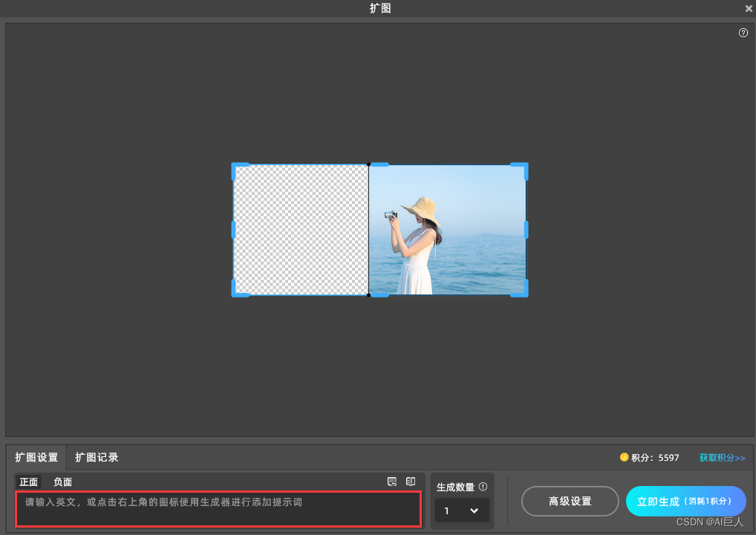The image size is (756, 535).
Task: Click the left edge middle handle
Action: pos(233,230)
